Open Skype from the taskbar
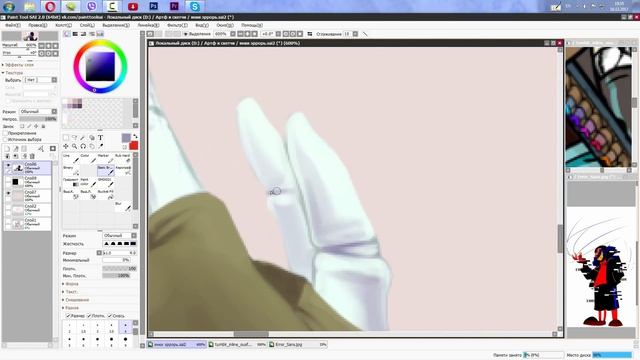The width and height of the screenshot is (640, 360). 195,6
